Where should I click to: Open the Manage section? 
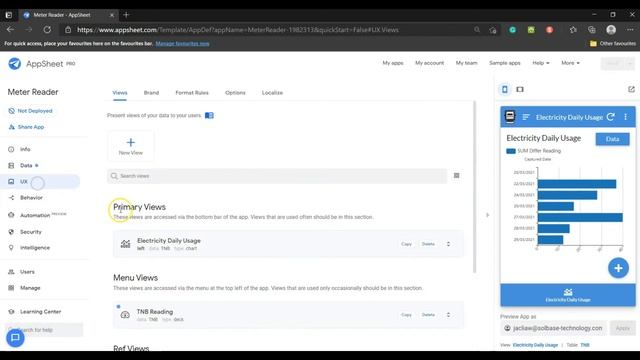tap(30, 288)
